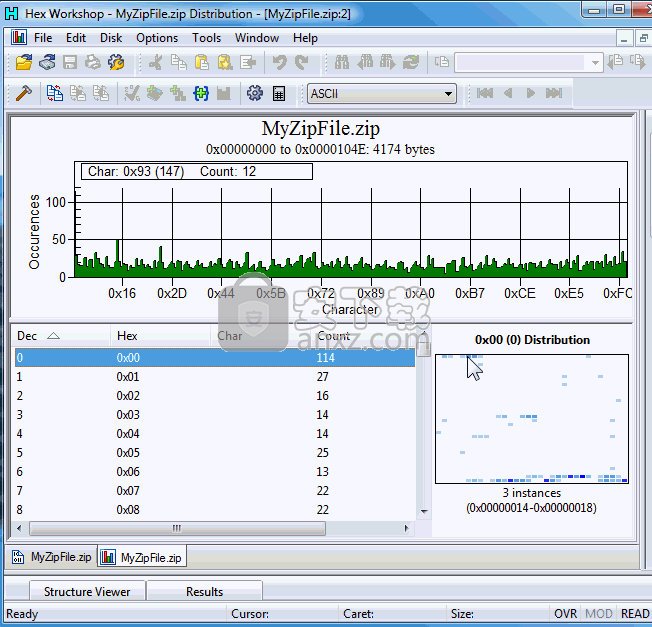This screenshot has width=652, height=627.
Task: Click the Hex Workshop chart icon in menu bar
Action: [19, 37]
